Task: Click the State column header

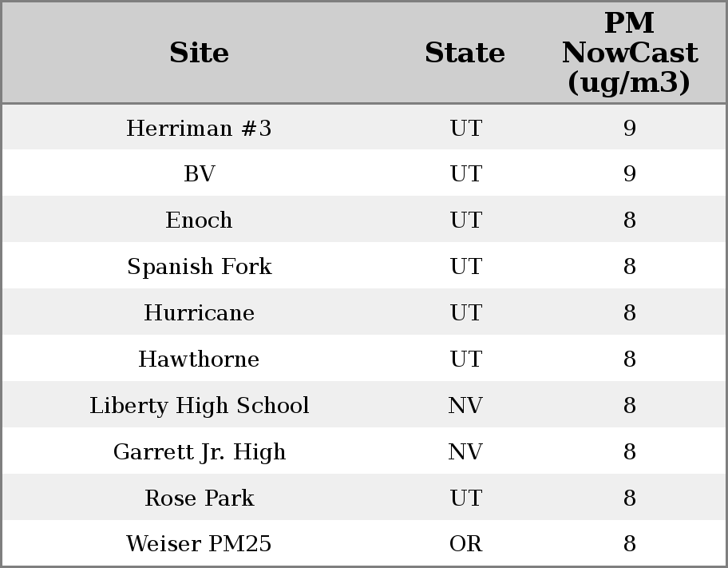Action: (x=465, y=53)
